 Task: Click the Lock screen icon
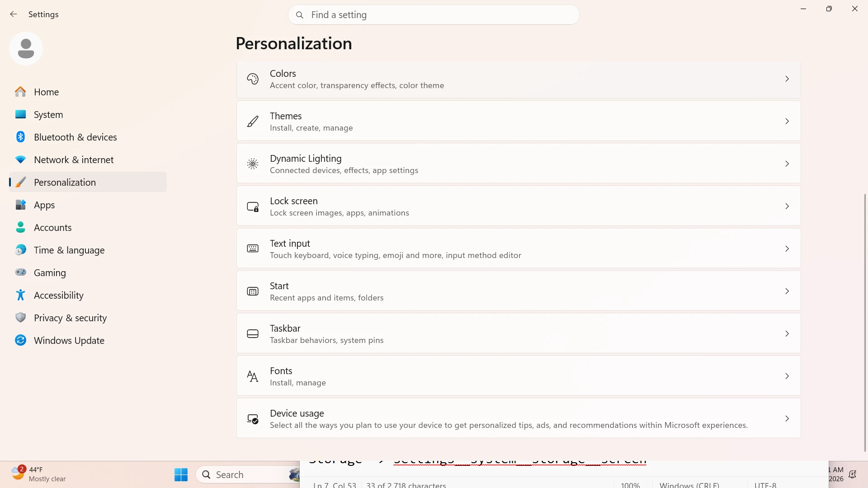(253, 206)
